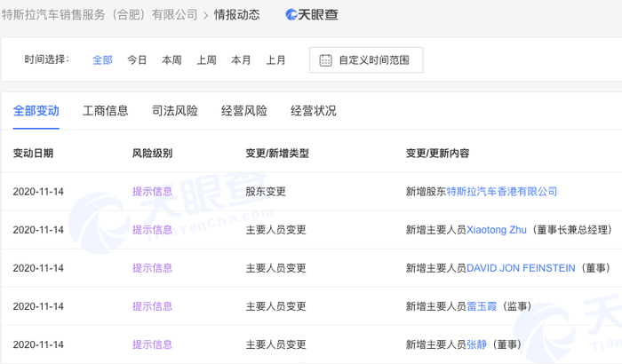Click 提示信息 in the 股东变更 row

(x=152, y=192)
